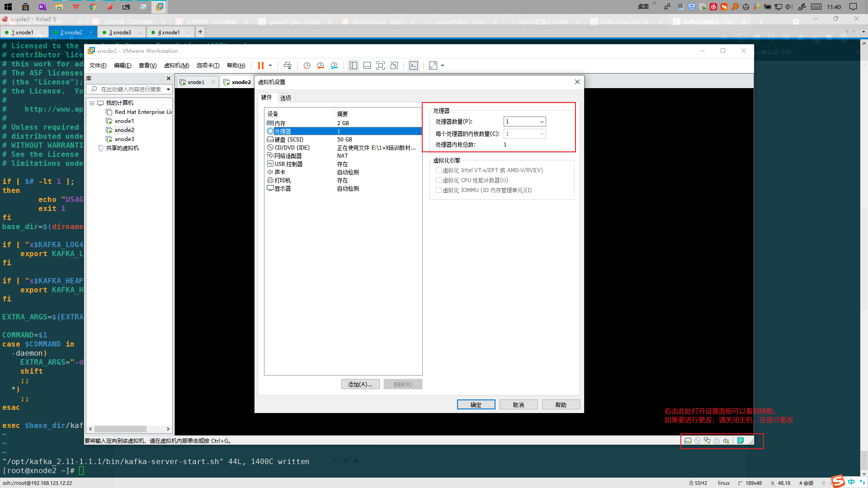Enable virtualize CPU performance counters checkbox
Screen dimensions: 868x488
(439, 180)
